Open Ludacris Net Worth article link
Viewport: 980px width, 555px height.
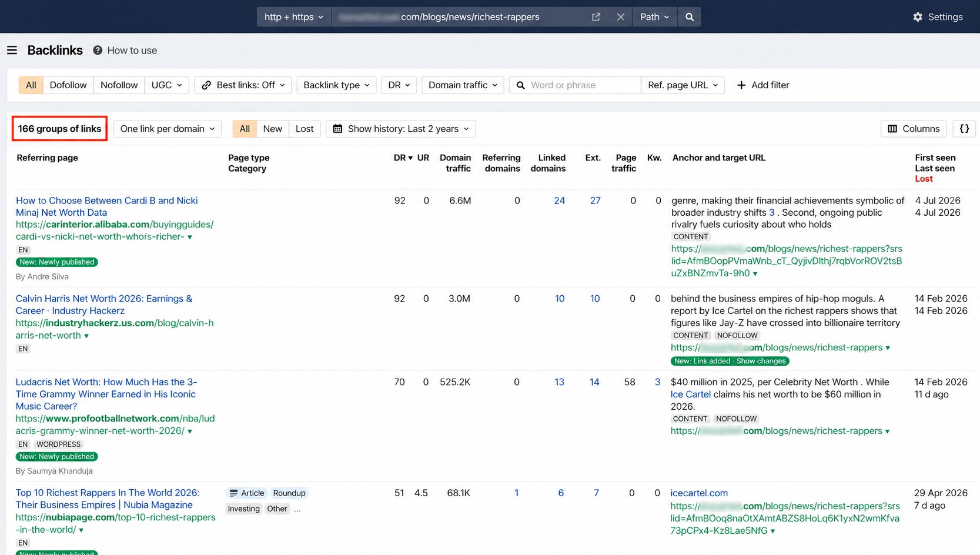tap(106, 394)
